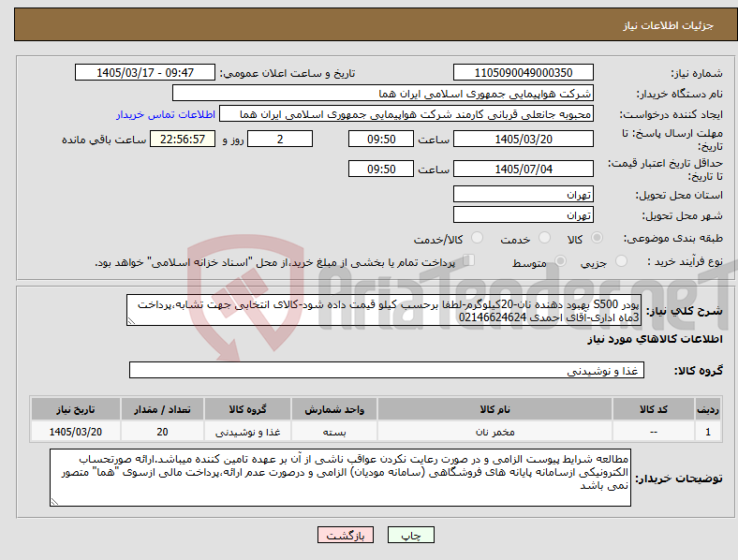Image resolution: width=738 pixels, height=560 pixels.
Task: Click the بازگشت (back) button
Action: (346, 535)
